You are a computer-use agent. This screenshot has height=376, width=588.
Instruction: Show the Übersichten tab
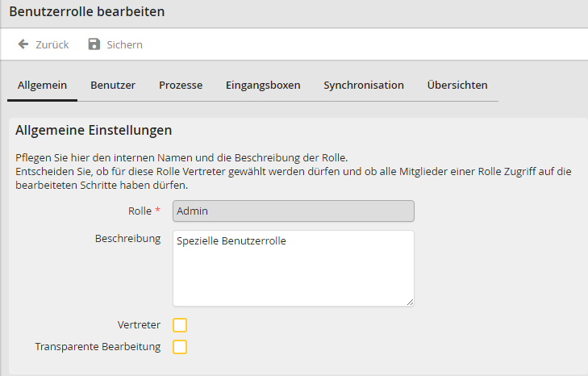pyautogui.click(x=457, y=85)
